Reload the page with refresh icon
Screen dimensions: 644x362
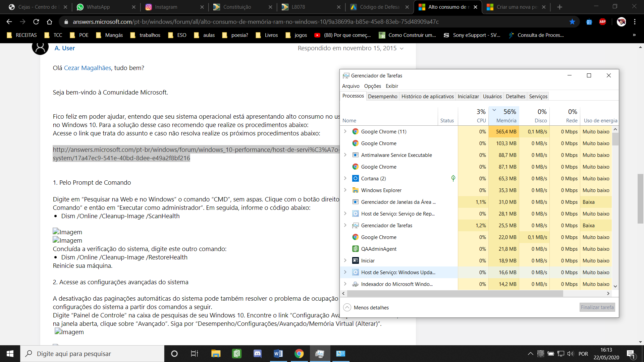click(x=36, y=22)
